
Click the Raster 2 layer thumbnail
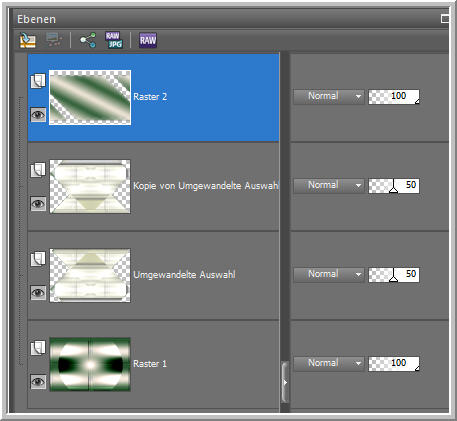point(90,97)
